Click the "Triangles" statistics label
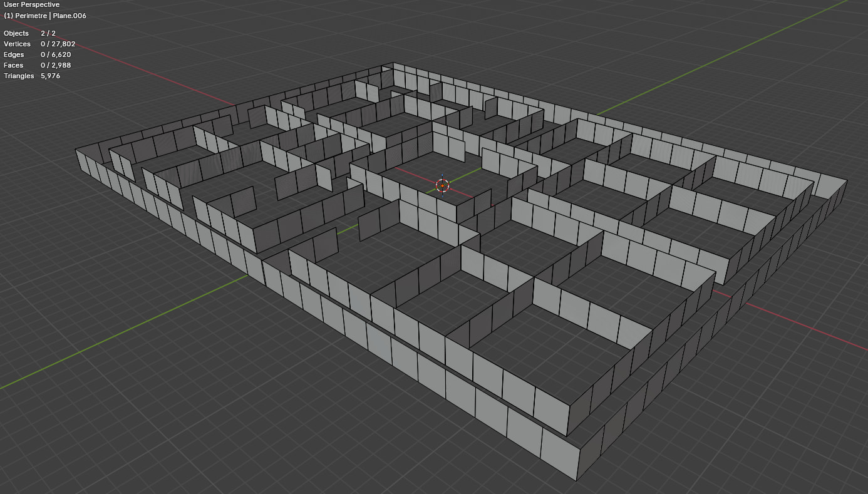Image resolution: width=868 pixels, height=494 pixels. coord(19,76)
